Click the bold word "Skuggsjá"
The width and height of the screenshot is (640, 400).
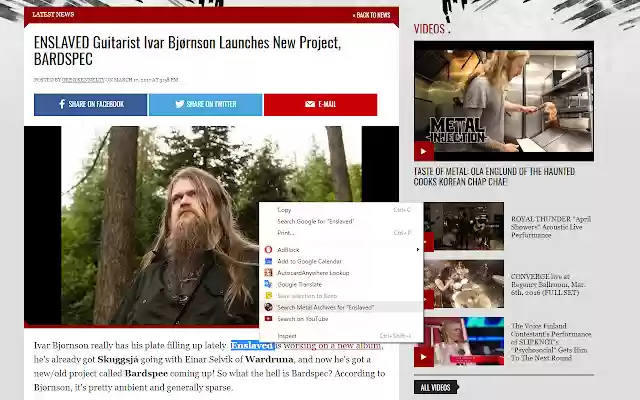[118, 360]
